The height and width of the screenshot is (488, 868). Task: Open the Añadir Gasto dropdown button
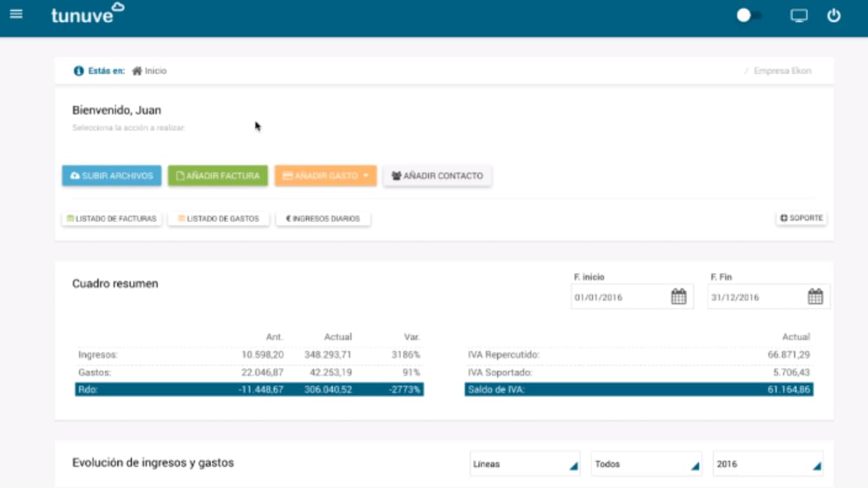325,176
